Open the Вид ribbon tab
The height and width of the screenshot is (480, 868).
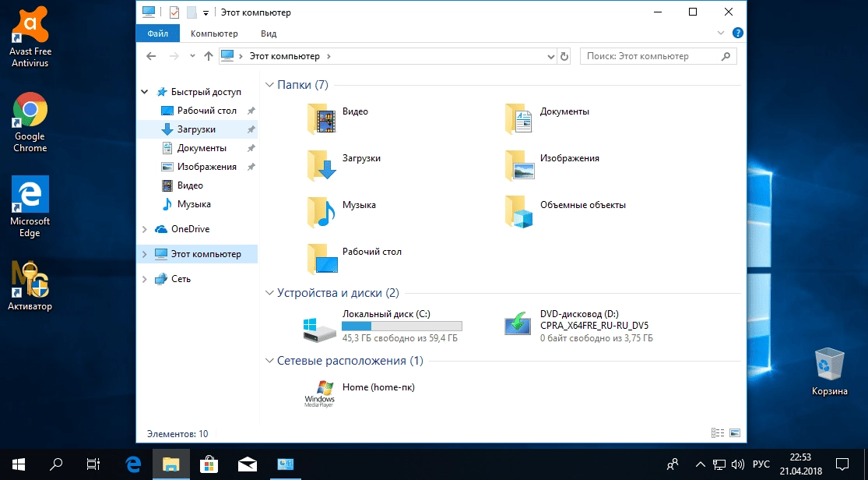coord(269,34)
